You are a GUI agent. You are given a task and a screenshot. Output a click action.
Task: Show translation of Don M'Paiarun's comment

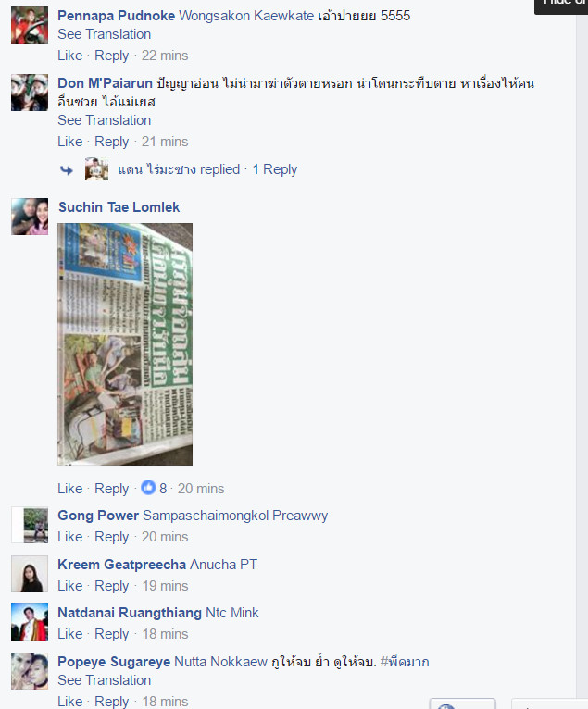click(x=104, y=120)
